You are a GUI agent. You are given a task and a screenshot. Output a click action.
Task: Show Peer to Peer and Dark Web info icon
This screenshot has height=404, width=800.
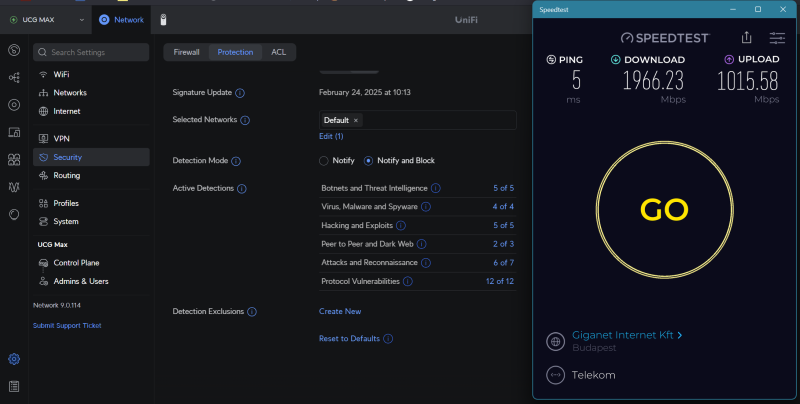[421, 244]
